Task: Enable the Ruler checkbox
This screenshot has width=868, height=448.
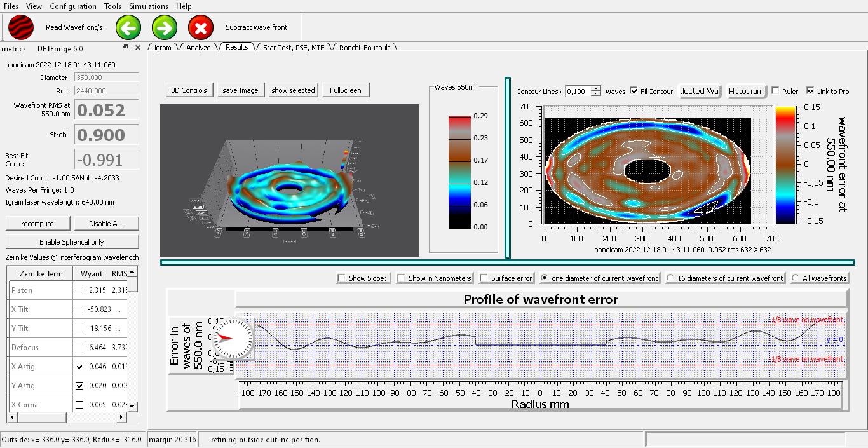Action: point(775,91)
